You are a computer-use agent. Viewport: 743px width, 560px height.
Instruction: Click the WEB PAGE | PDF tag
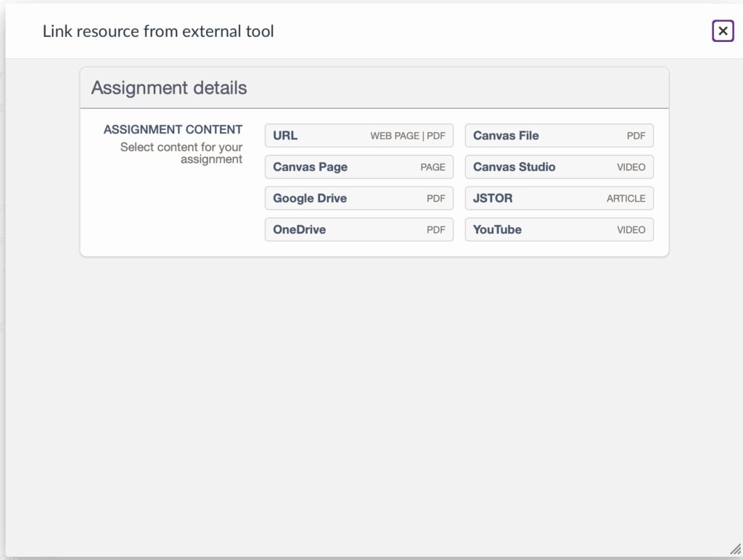point(407,136)
